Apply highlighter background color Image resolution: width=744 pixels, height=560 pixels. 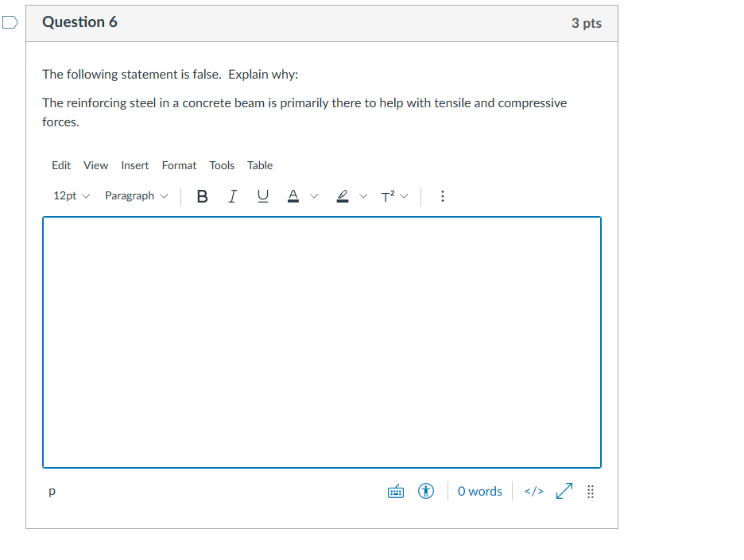[342, 195]
